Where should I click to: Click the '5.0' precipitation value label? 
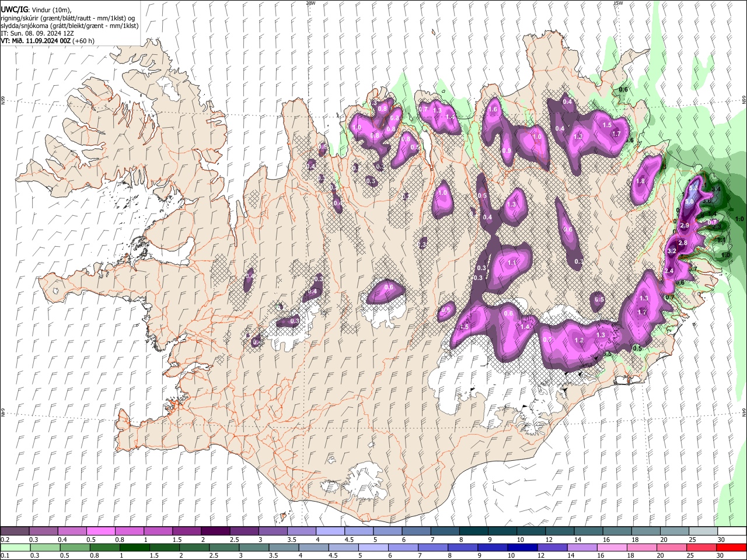689,202
